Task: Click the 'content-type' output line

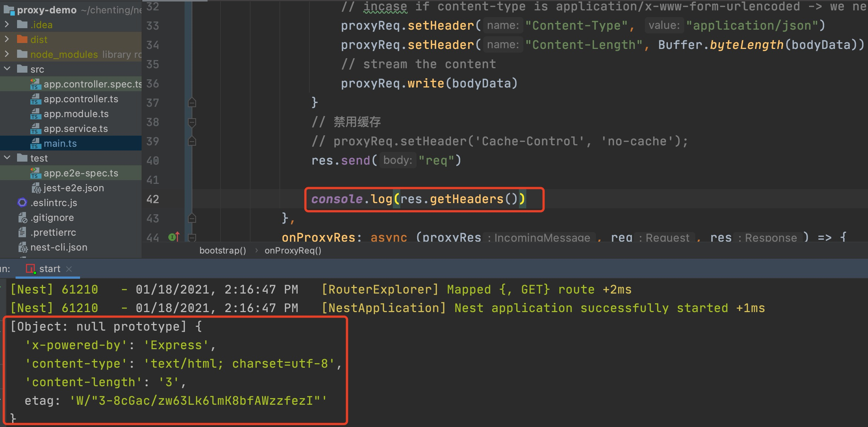Action: (183, 364)
